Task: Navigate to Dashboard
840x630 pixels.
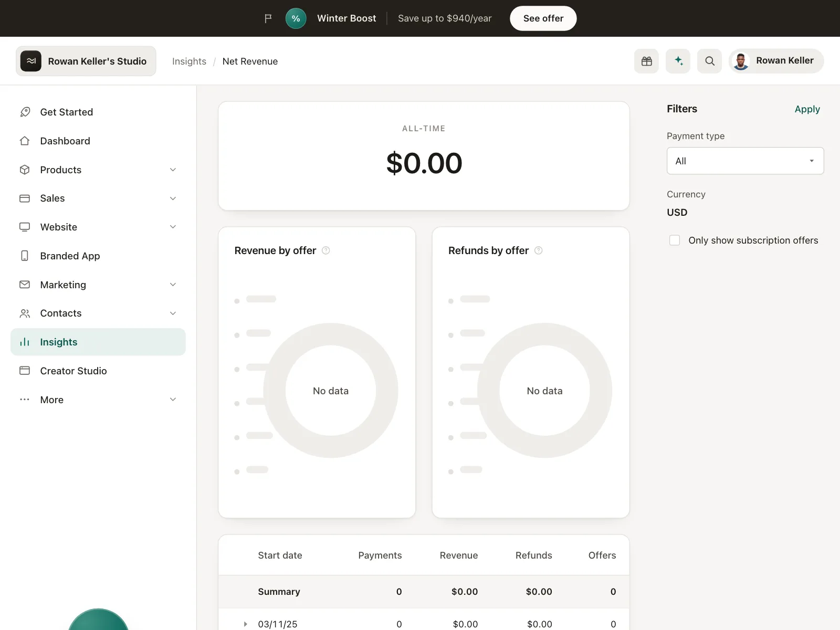Action: click(98, 141)
